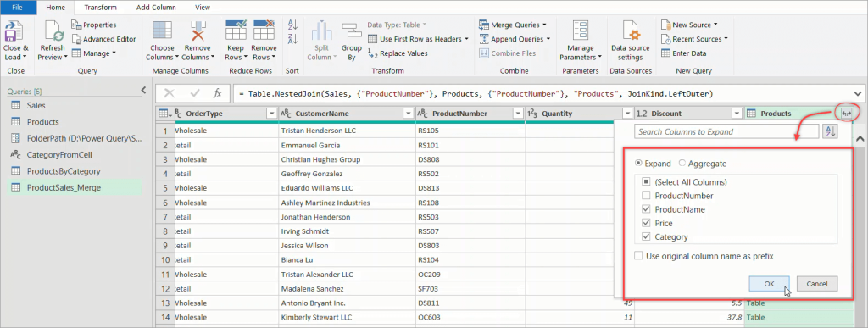Click the Keep Rows icon

pos(236,31)
